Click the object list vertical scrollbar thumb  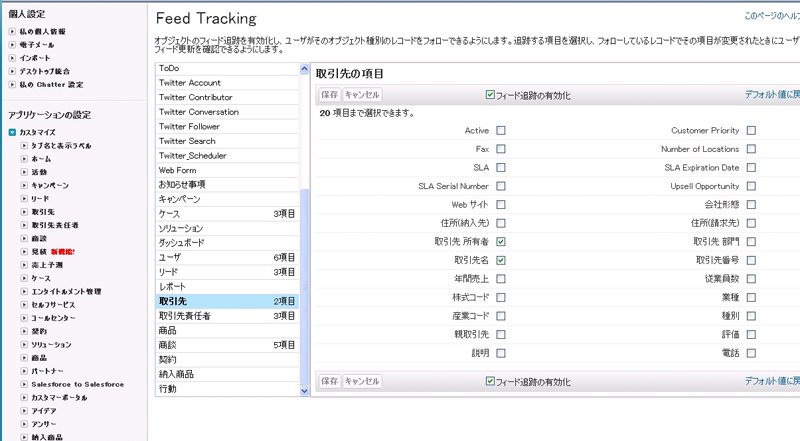pos(305,287)
